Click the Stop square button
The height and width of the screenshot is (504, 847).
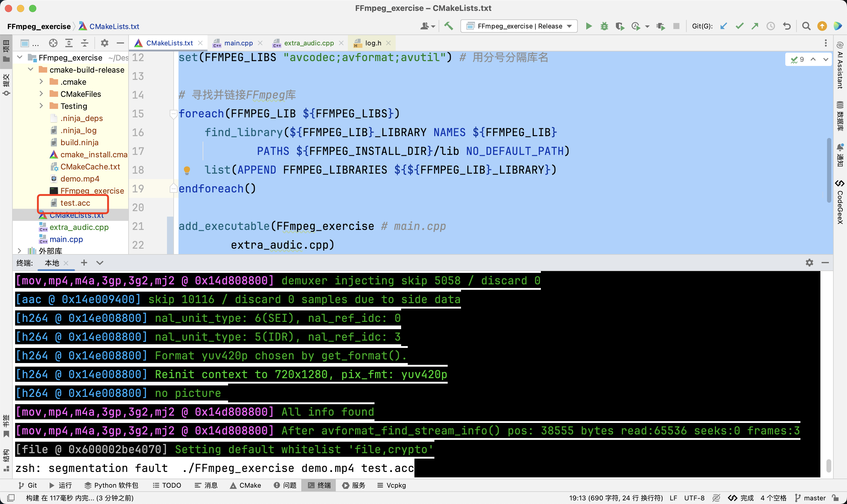point(676,26)
